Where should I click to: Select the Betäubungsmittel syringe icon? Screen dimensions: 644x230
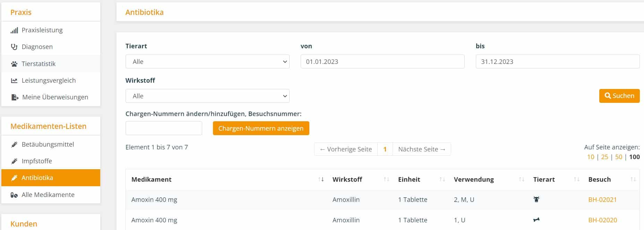point(14,145)
